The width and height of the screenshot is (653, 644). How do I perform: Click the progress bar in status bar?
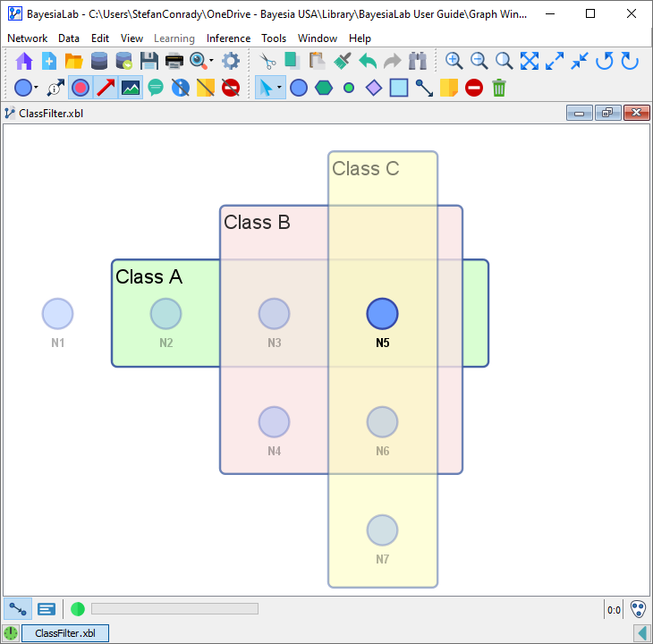pos(174,609)
